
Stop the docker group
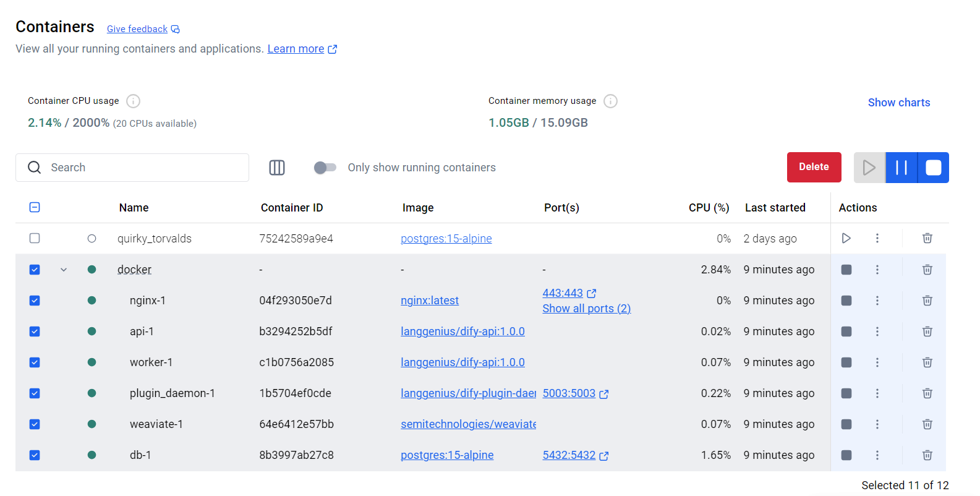[x=846, y=270]
